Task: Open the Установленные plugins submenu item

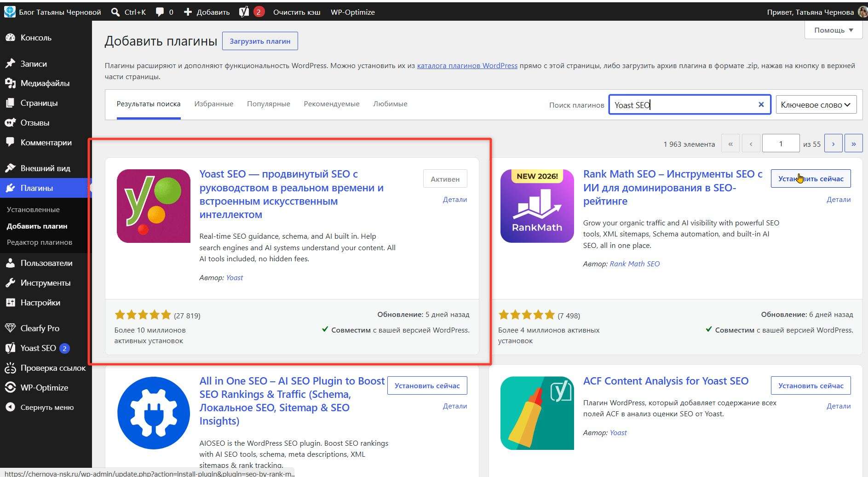Action: [x=33, y=209]
